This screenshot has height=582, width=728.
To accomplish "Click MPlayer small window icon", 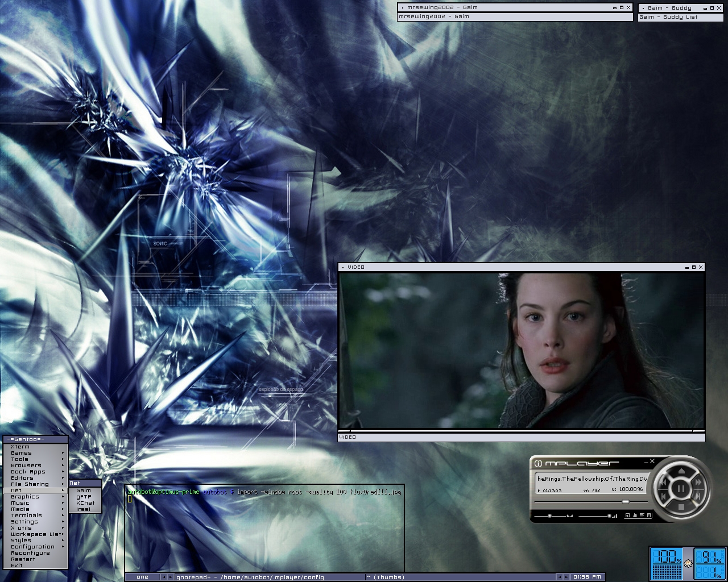I will point(627,516).
